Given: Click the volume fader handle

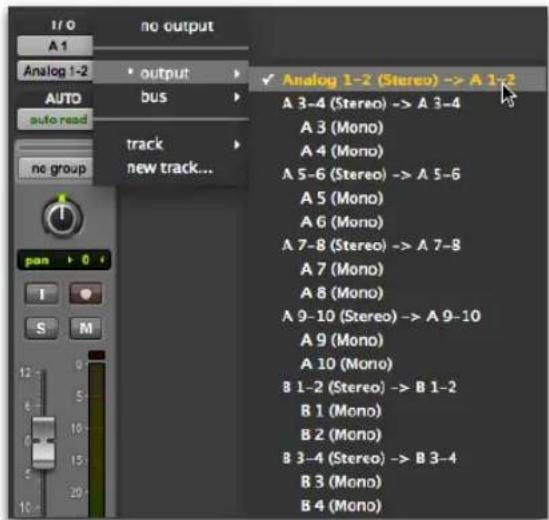Looking at the screenshot, I should pos(43,442).
